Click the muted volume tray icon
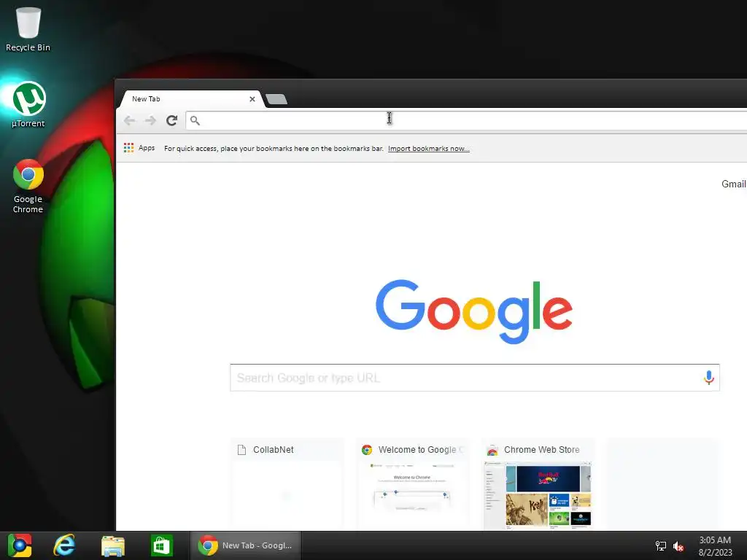The image size is (747, 560). click(x=678, y=546)
